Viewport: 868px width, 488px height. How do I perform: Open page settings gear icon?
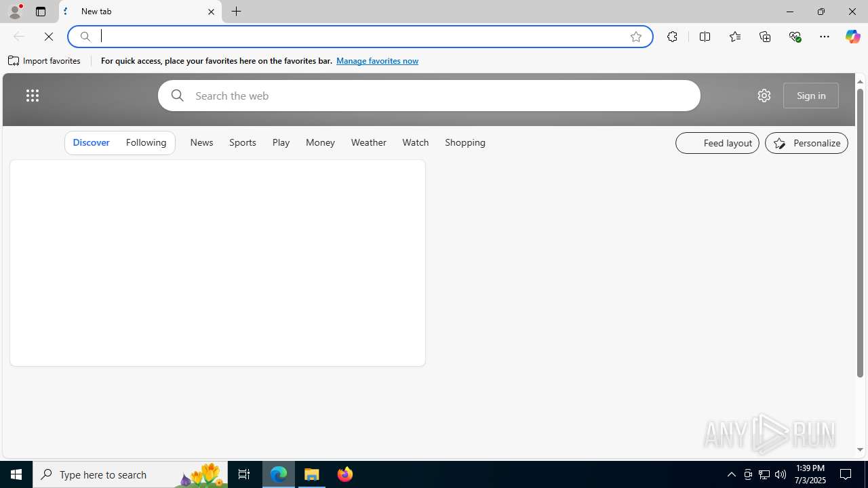[764, 96]
